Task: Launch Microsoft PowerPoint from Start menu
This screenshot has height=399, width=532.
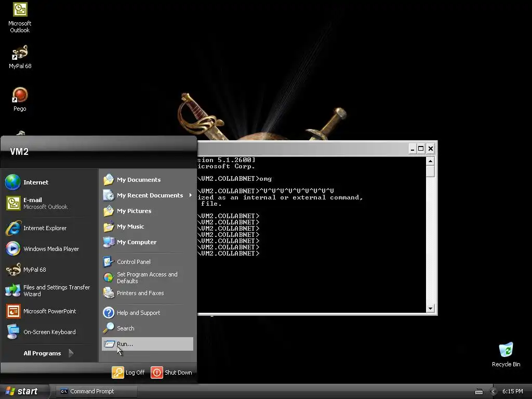Action: pyautogui.click(x=49, y=311)
